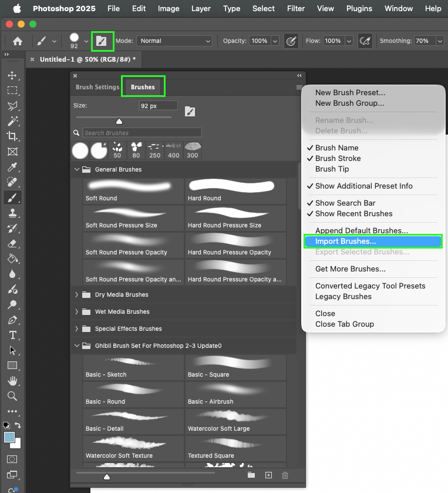This screenshot has height=493, width=448.
Task: Open the Smoothing dropdown arrow
Action: coord(440,41)
